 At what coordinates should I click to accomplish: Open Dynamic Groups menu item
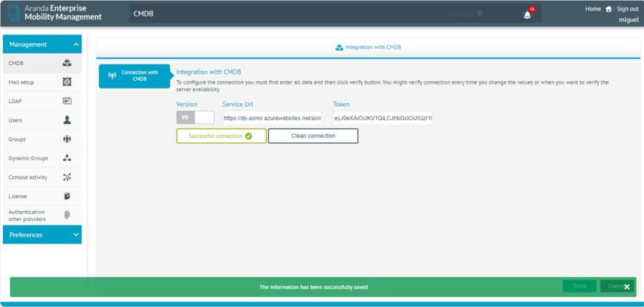click(42, 158)
